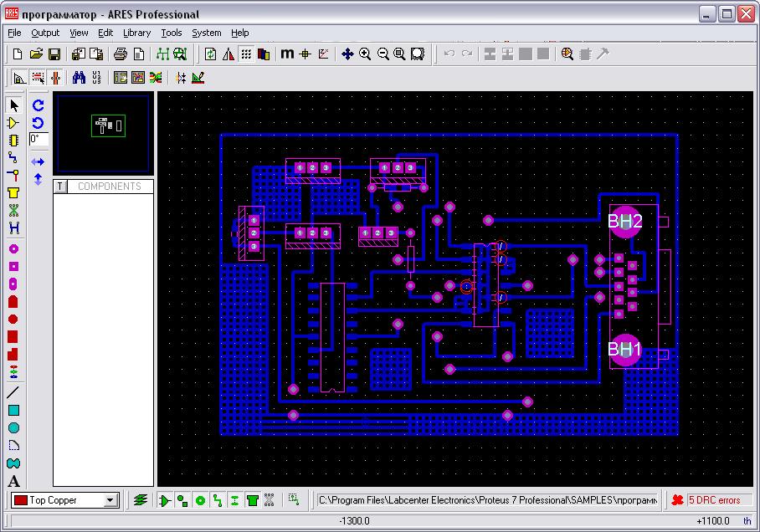Screen dimensions: 760x532
Task: Toggle the track selection filter
Action: point(218,500)
